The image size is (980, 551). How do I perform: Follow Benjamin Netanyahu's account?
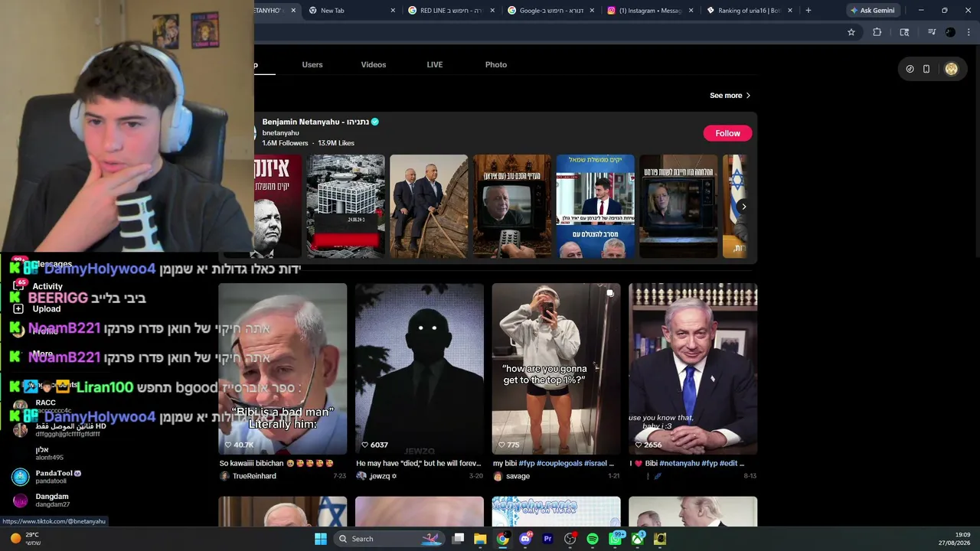728,133
